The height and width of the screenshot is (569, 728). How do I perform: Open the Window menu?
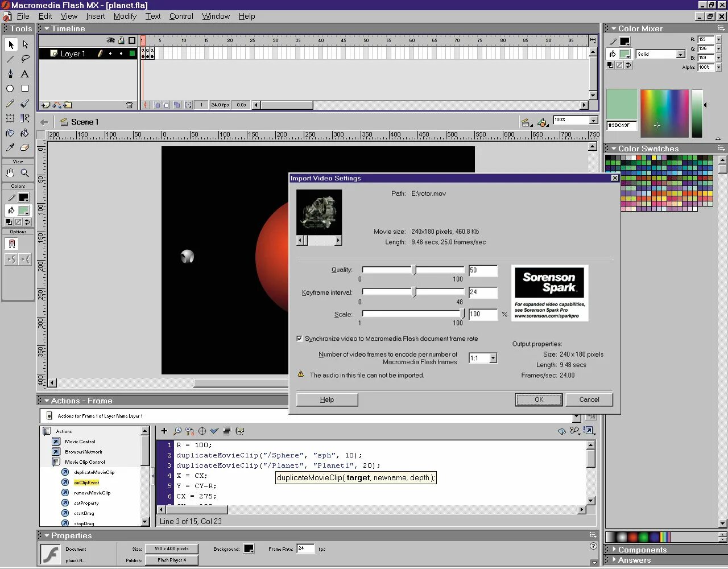[x=216, y=16]
